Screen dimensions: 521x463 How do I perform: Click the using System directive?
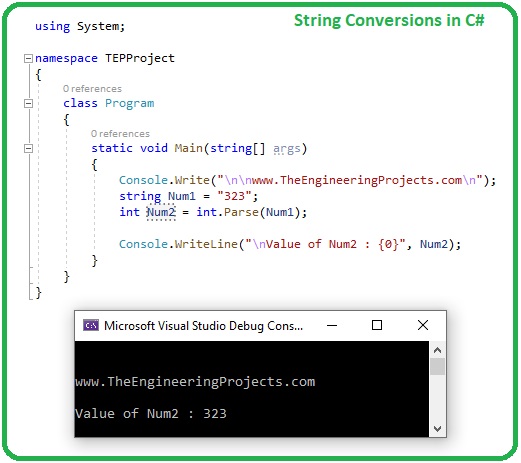pos(80,26)
